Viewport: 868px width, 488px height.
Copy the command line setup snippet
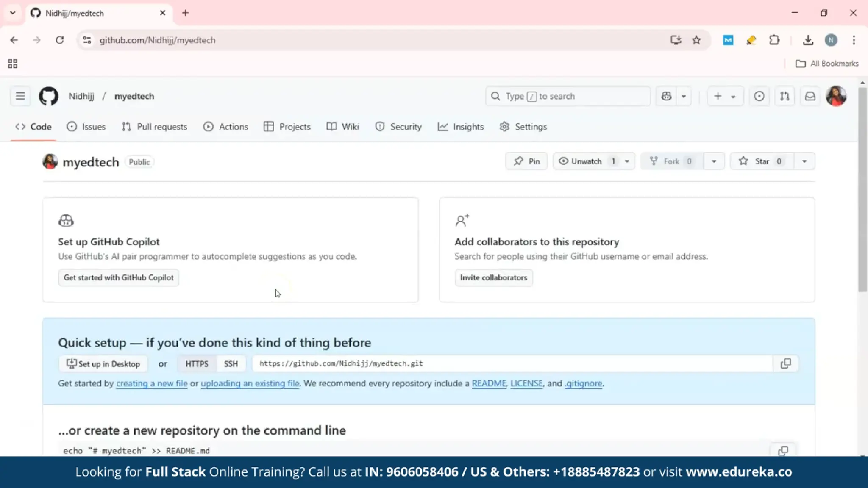coord(783,451)
